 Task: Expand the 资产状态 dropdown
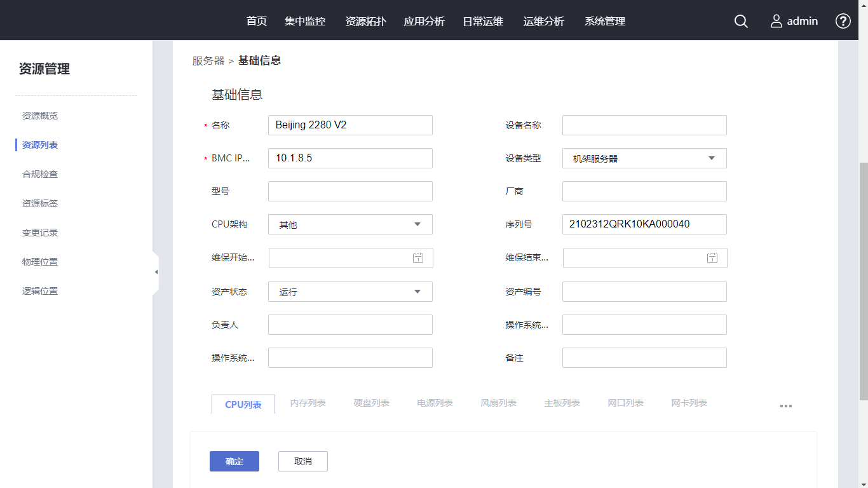(417, 292)
